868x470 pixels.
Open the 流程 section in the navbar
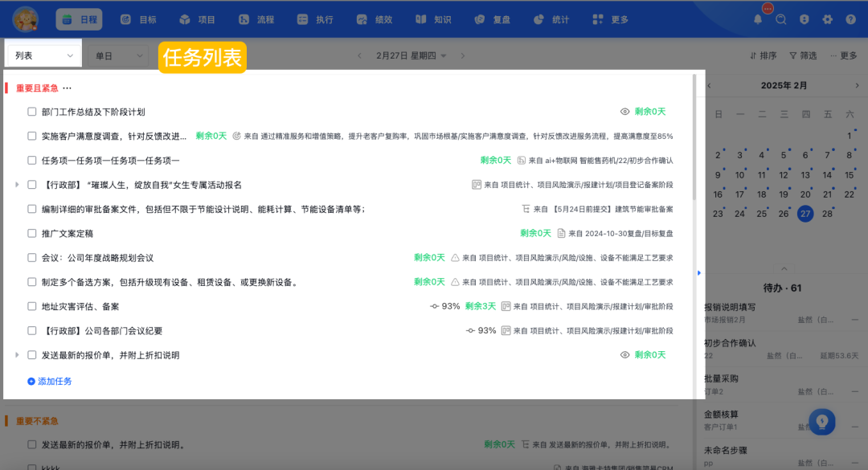[257, 18]
